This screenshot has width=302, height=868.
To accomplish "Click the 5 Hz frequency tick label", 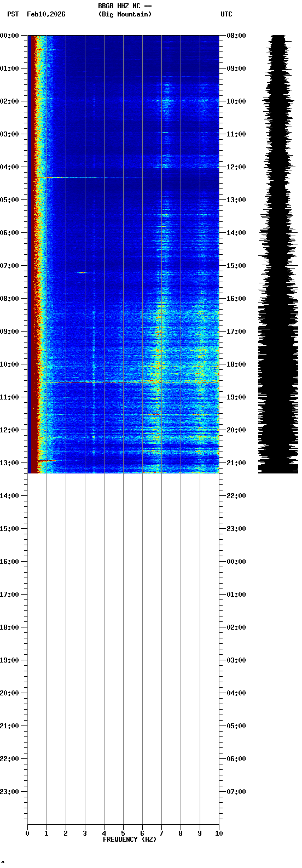I will (x=123, y=833).
